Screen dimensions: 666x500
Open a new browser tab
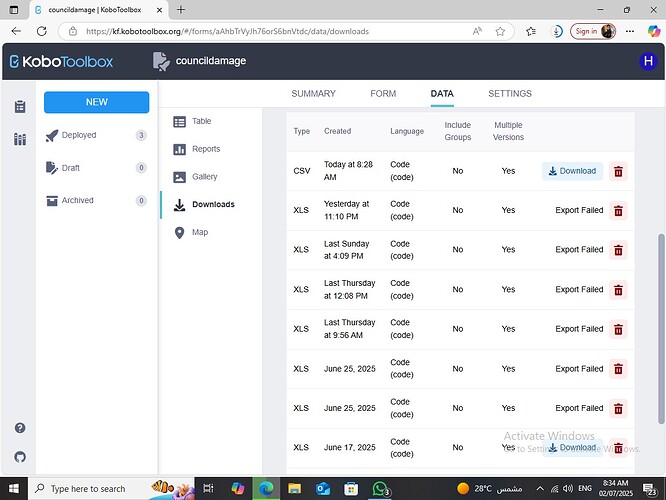pos(181,10)
